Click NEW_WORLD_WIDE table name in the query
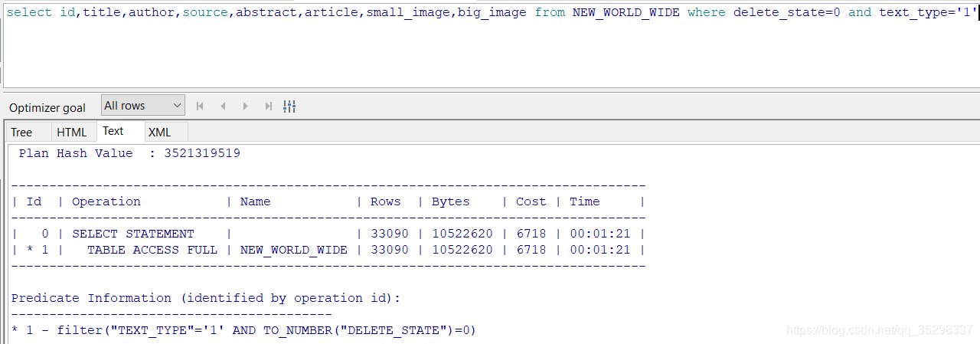This screenshot has height=344, width=980. tap(626, 12)
